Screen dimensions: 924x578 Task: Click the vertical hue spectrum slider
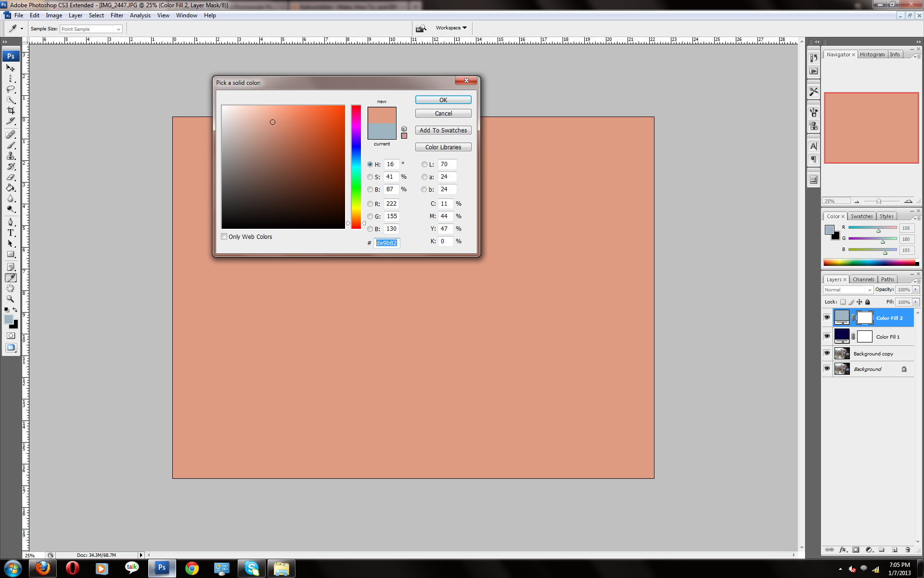click(x=356, y=167)
